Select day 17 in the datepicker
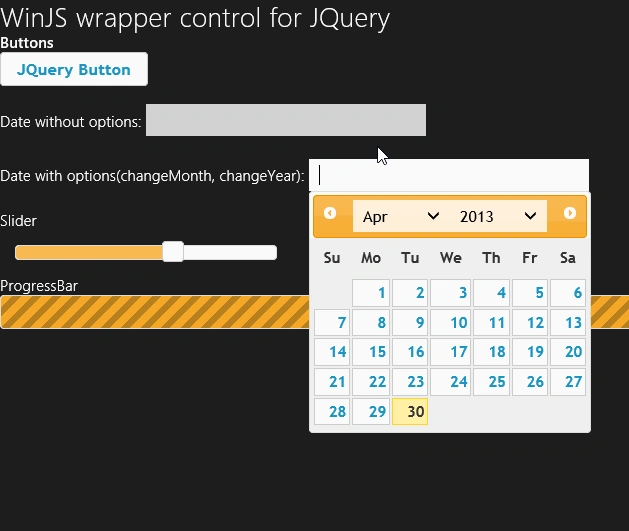Viewport: 629px width, 531px height. pos(450,352)
